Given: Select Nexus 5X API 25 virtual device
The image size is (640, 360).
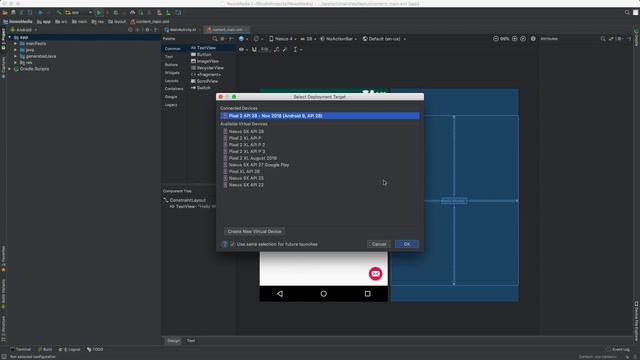Looking at the screenshot, I should 246,178.
